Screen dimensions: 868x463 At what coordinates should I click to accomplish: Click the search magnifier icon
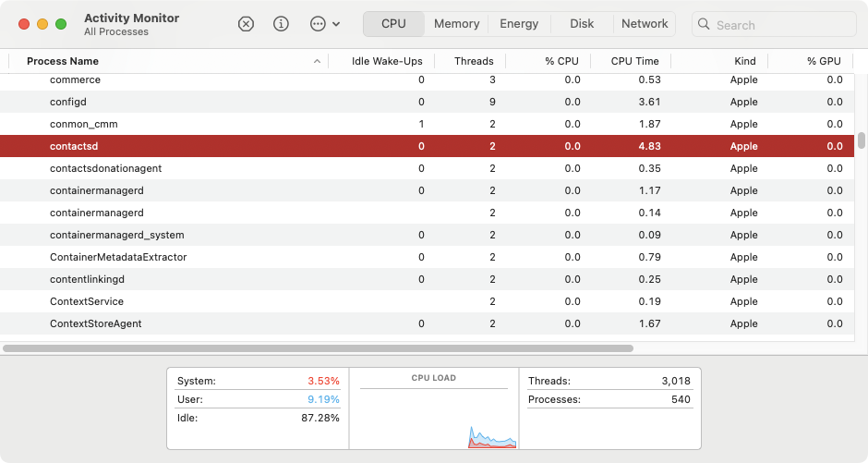(x=704, y=24)
